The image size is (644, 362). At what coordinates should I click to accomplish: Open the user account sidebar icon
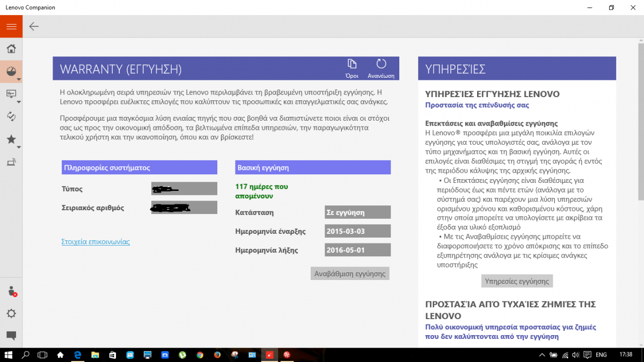click(x=11, y=291)
